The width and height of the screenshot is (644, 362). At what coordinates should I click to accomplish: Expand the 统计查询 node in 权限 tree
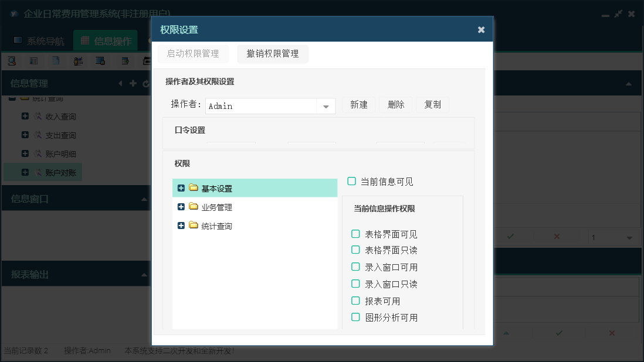181,226
